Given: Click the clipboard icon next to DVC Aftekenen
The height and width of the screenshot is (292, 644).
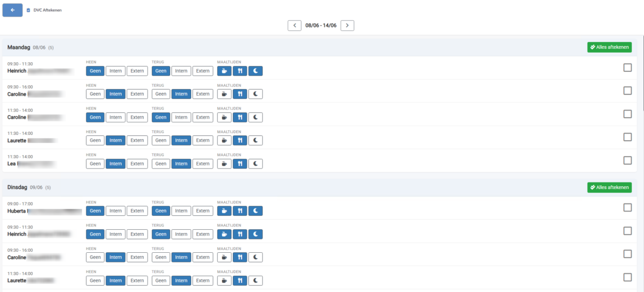Looking at the screenshot, I should click(28, 10).
